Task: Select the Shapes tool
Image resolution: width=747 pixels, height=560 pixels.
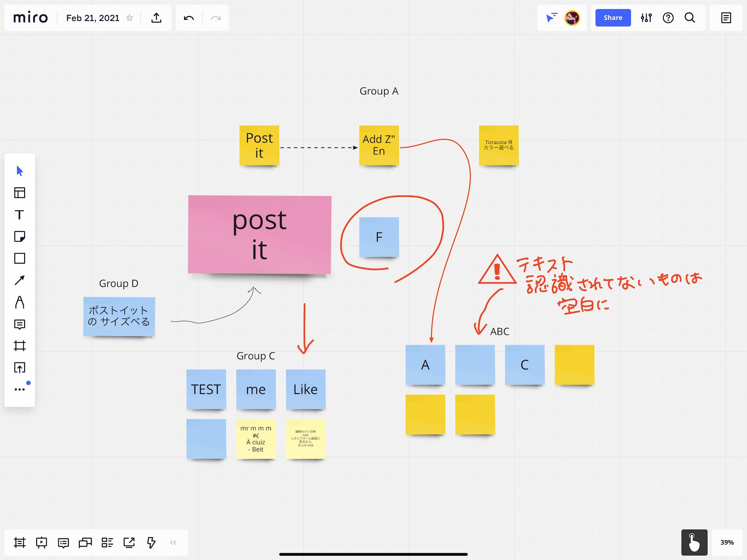Action: (20, 258)
